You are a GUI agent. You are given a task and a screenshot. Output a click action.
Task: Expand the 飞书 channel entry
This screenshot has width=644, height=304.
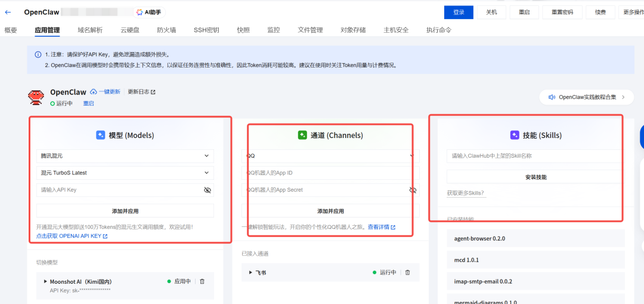pyautogui.click(x=251, y=272)
